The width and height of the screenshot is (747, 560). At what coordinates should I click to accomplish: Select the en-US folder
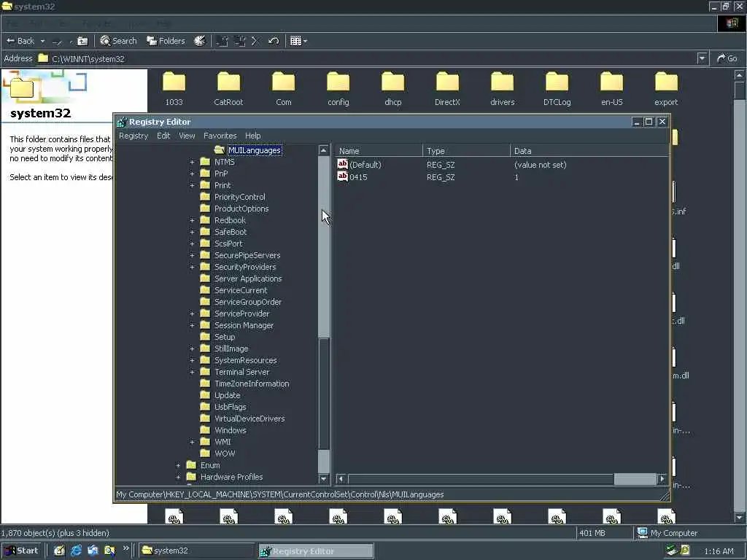tap(612, 89)
